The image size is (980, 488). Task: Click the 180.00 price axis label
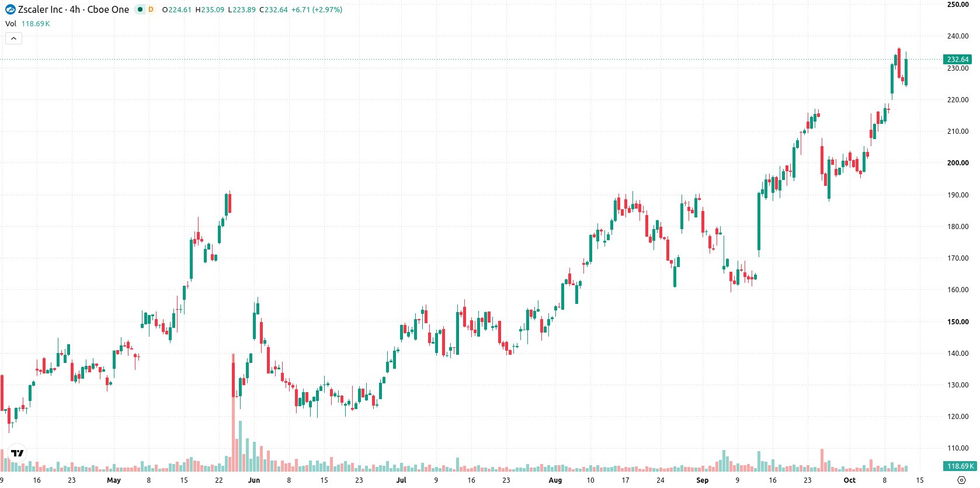[x=958, y=227]
